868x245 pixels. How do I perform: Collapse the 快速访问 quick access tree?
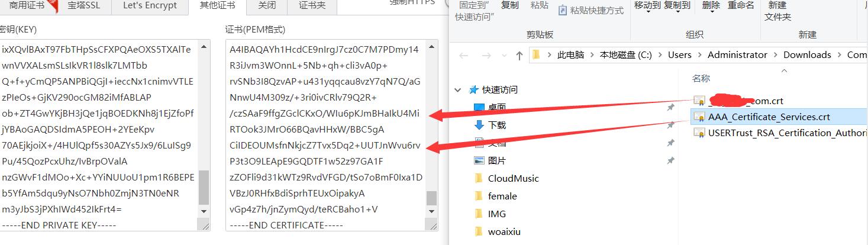click(x=457, y=90)
